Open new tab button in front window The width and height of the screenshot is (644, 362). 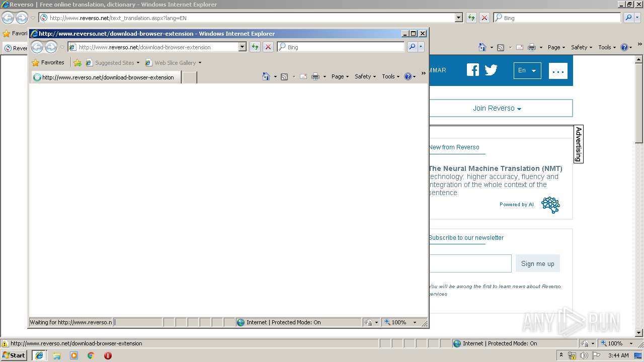click(x=189, y=77)
